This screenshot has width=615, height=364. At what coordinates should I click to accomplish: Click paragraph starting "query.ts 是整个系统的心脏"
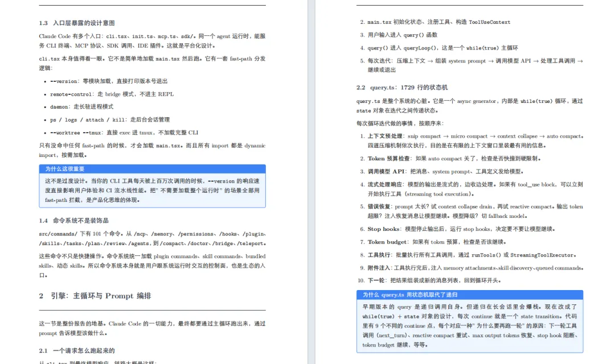coord(469,106)
